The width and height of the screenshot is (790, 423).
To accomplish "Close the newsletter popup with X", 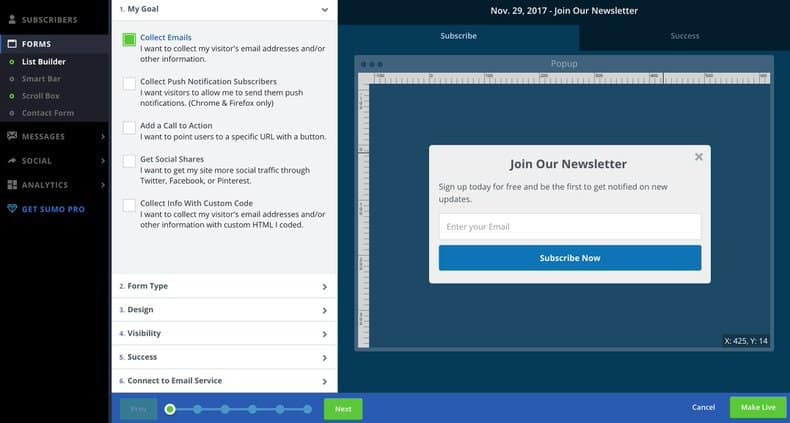I will (x=698, y=157).
